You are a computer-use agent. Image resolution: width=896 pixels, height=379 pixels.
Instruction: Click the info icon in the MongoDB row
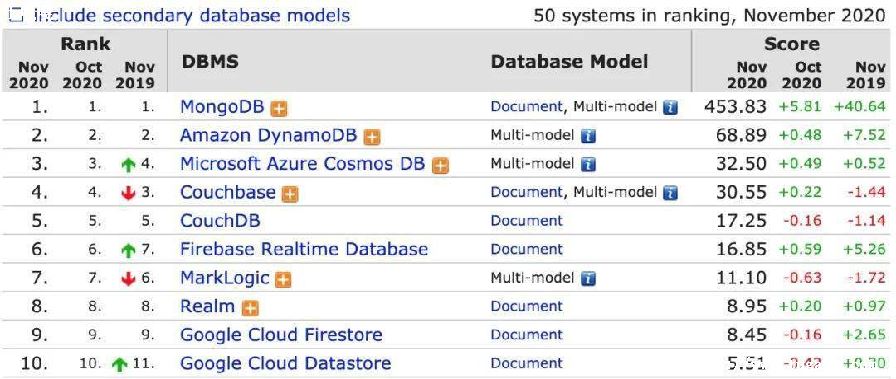pyautogui.click(x=670, y=107)
